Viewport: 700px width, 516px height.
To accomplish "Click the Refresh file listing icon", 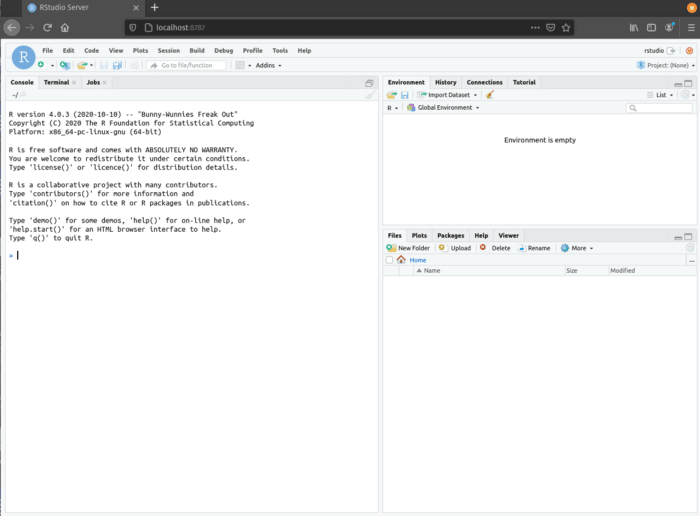I will click(690, 248).
